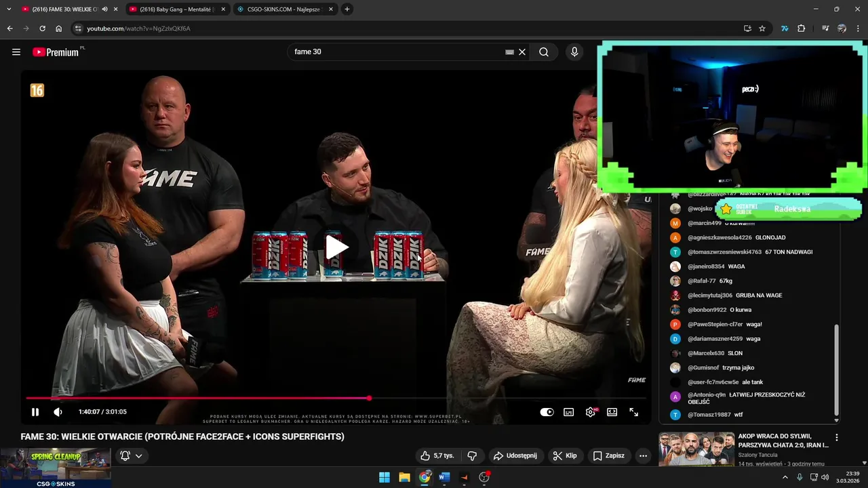
Task: View site information for youtube.com
Action: click(x=78, y=28)
